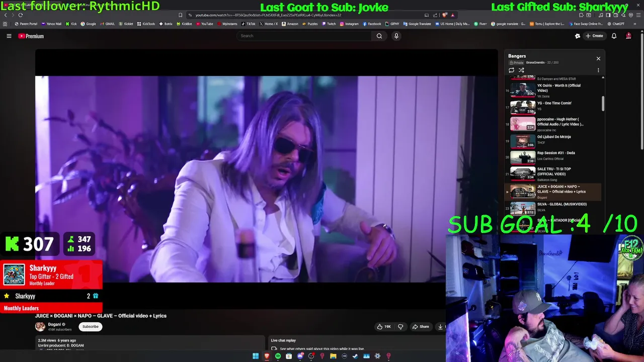Activate voice search microphone
The height and width of the screenshot is (362, 644).
396,36
